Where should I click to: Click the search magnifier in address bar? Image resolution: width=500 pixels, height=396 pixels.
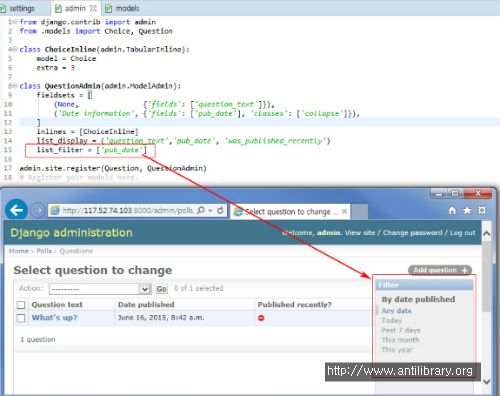[201, 210]
